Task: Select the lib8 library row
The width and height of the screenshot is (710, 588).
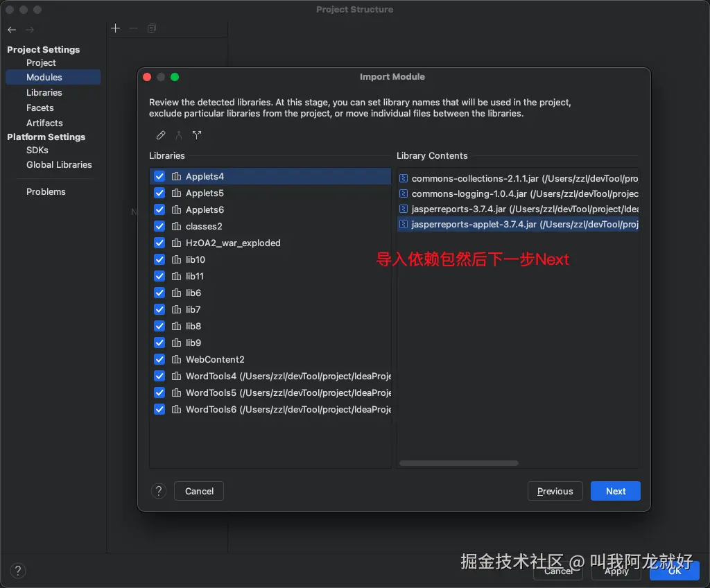Action: (270, 326)
